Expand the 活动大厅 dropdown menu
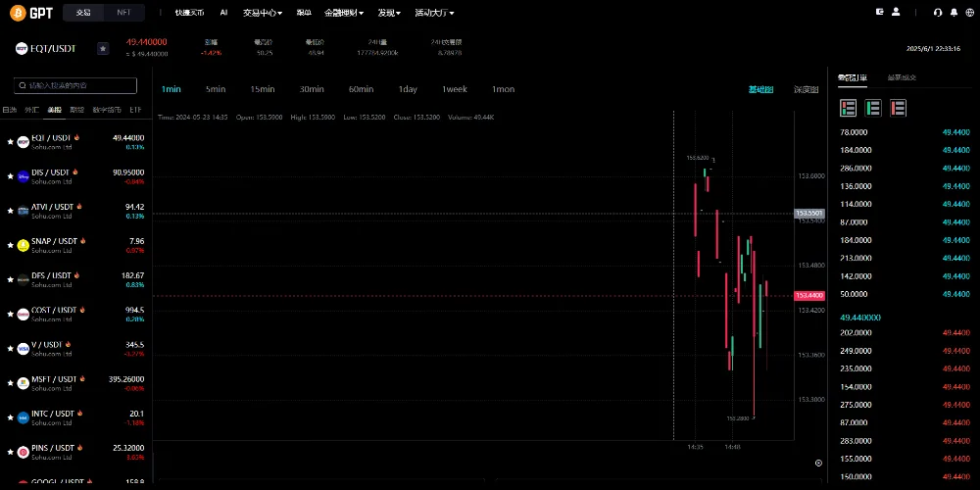Image resolution: width=980 pixels, height=490 pixels. 436,13
